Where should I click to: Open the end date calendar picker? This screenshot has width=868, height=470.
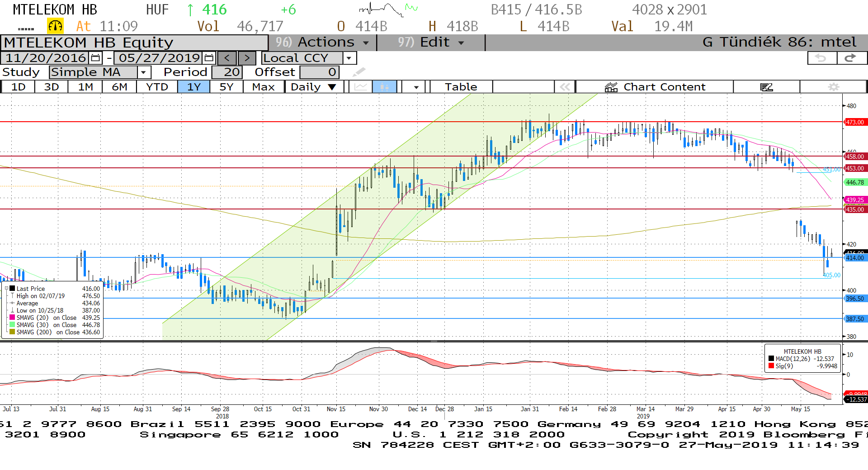click(x=209, y=58)
